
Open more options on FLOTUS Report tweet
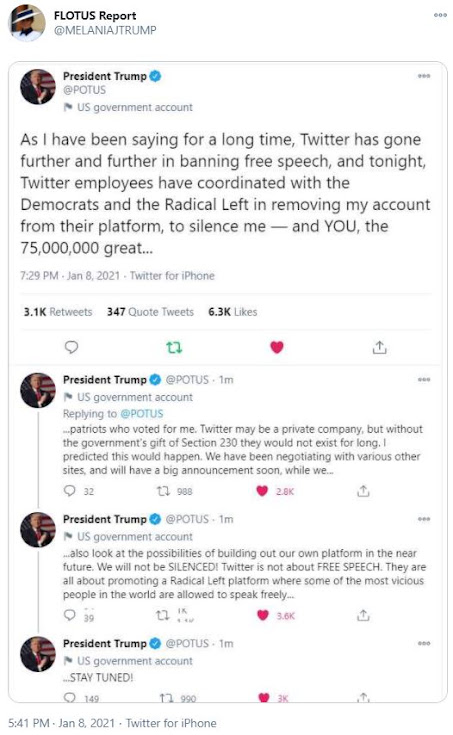[440, 15]
